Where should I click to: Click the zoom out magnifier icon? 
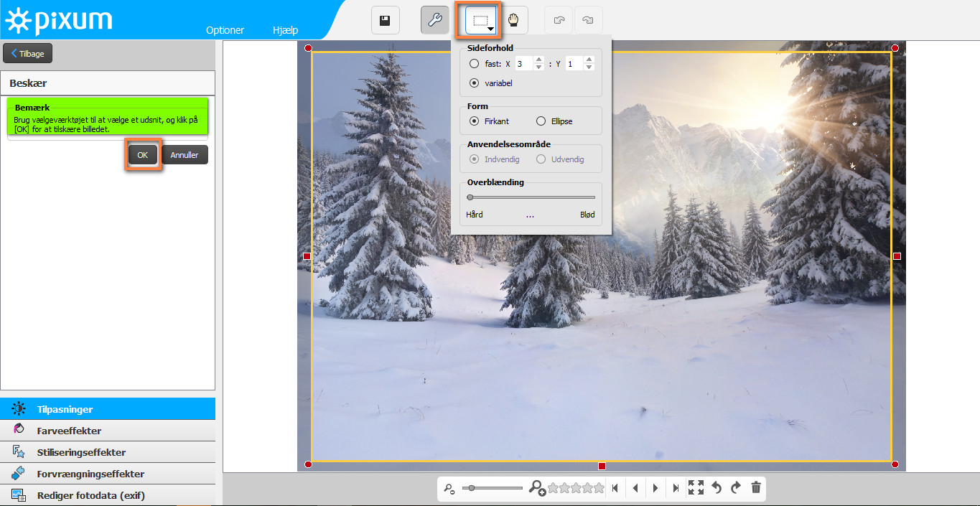[449, 489]
